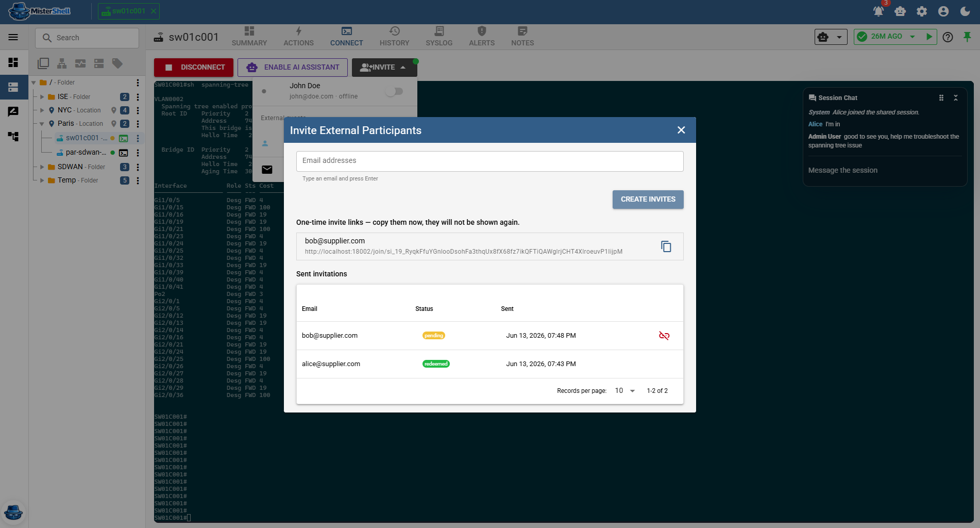
Task: Collapse the Session Chat panel
Action: (956, 98)
